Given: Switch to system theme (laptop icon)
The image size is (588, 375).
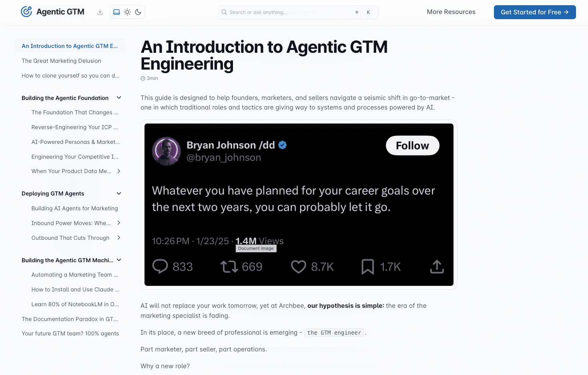Looking at the screenshot, I should tap(116, 12).
